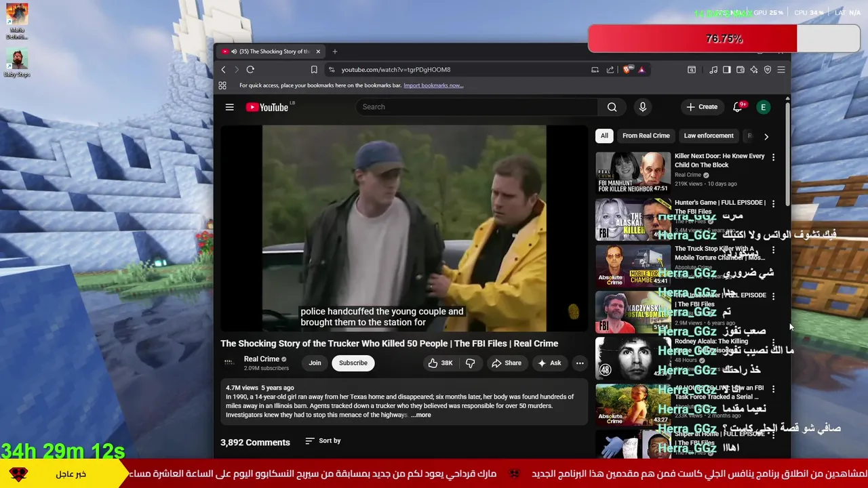Bookmark this page in the address bar
Image resolution: width=868 pixels, height=488 pixels.
314,70
